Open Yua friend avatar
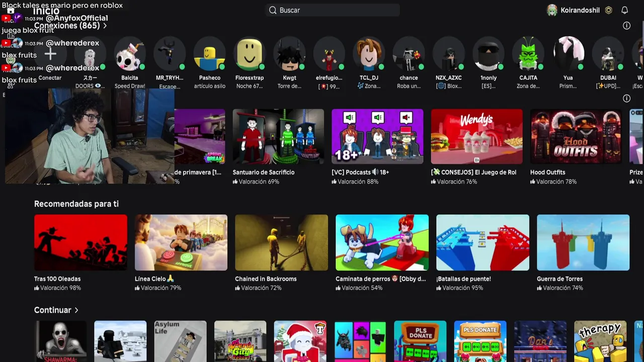Screen dimensions: 644x362 568,53
